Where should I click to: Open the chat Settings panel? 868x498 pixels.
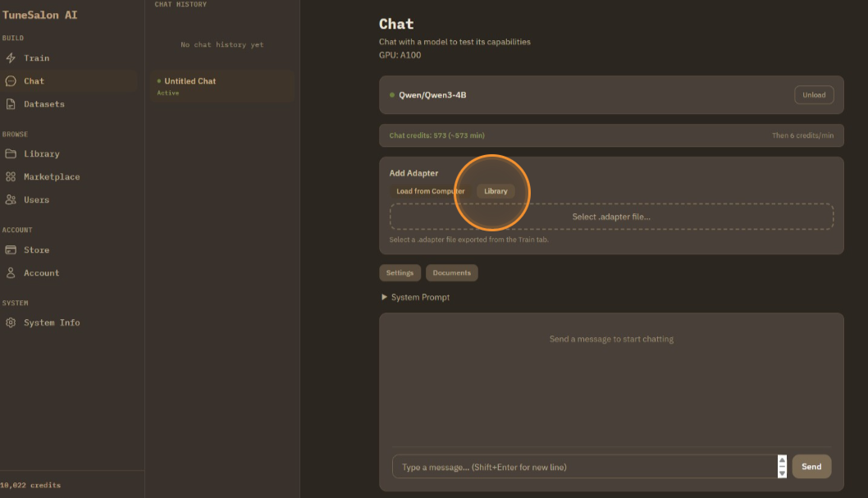click(x=400, y=273)
